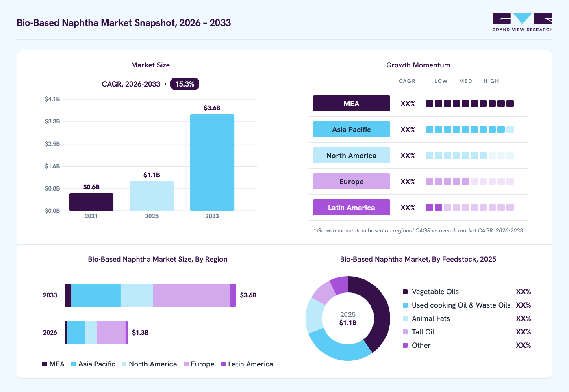This screenshot has width=569, height=392.
Task: Click the Vegetable Oils XX% value
Action: point(523,292)
